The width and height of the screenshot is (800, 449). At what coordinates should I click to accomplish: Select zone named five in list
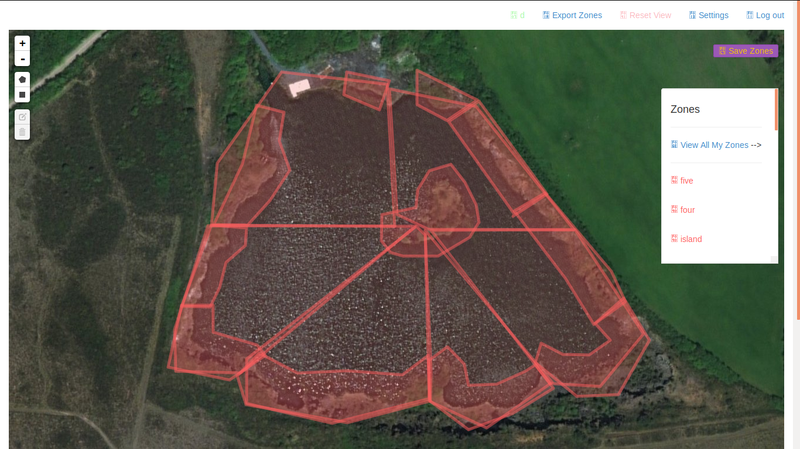[x=687, y=181]
